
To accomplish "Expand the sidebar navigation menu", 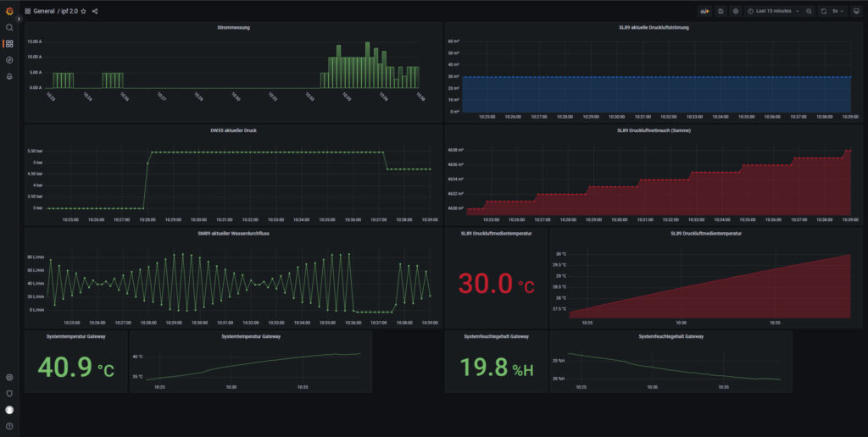I will (19, 19).
